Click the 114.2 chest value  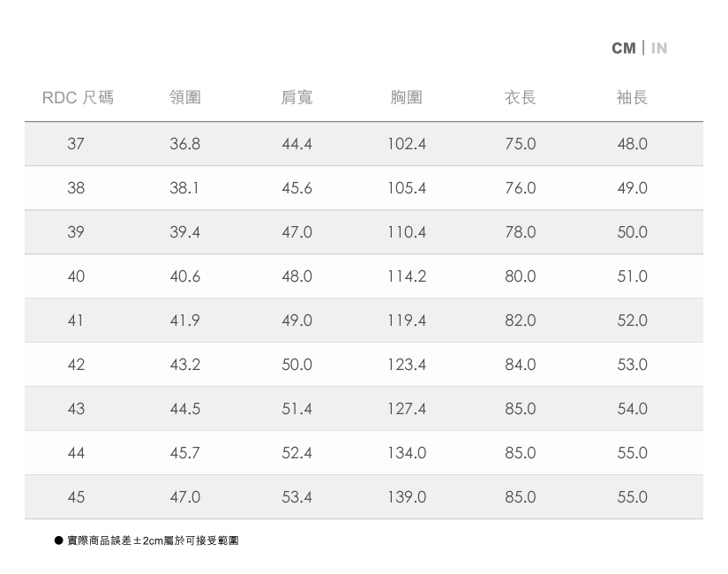(x=407, y=276)
